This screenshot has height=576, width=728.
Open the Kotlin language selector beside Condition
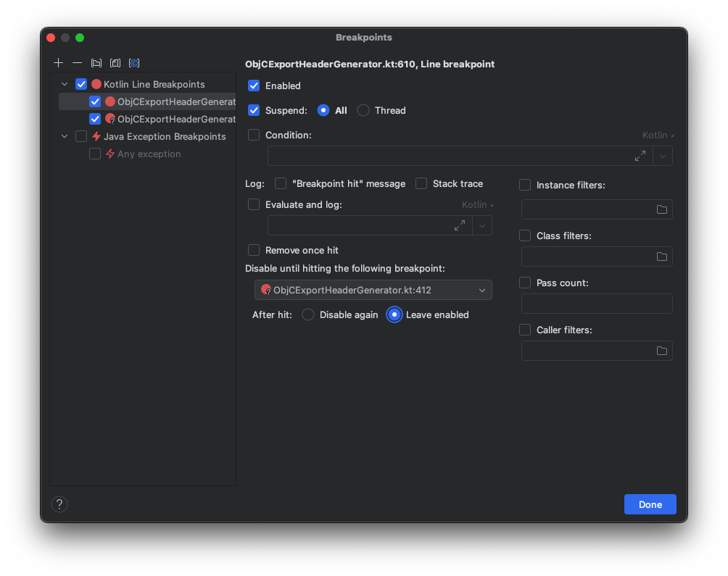655,135
